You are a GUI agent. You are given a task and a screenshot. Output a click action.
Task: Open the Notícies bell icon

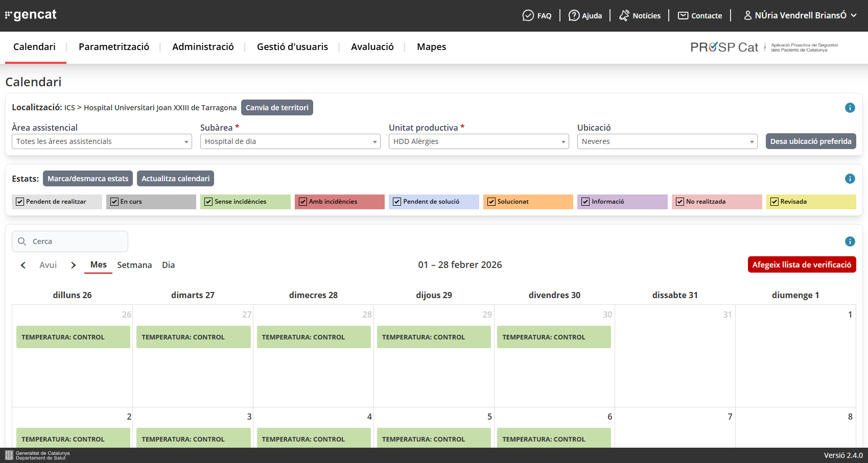click(x=624, y=16)
